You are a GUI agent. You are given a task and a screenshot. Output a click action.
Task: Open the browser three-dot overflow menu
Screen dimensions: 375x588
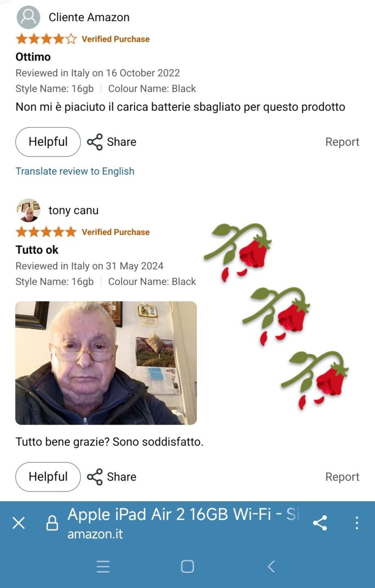point(357,523)
